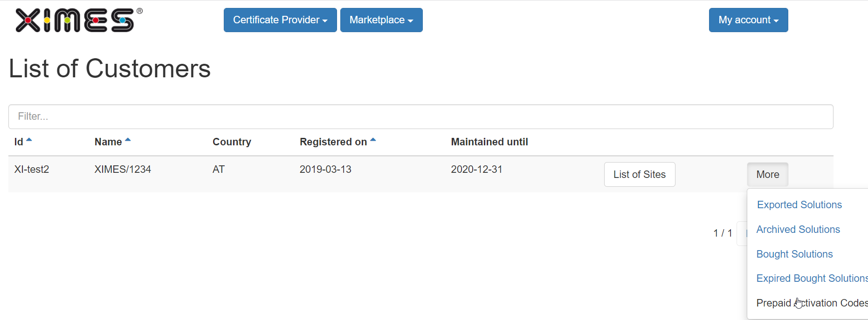Choose Prepaid Activation Codes entry
Screen dimensions: 868x320
coord(812,303)
